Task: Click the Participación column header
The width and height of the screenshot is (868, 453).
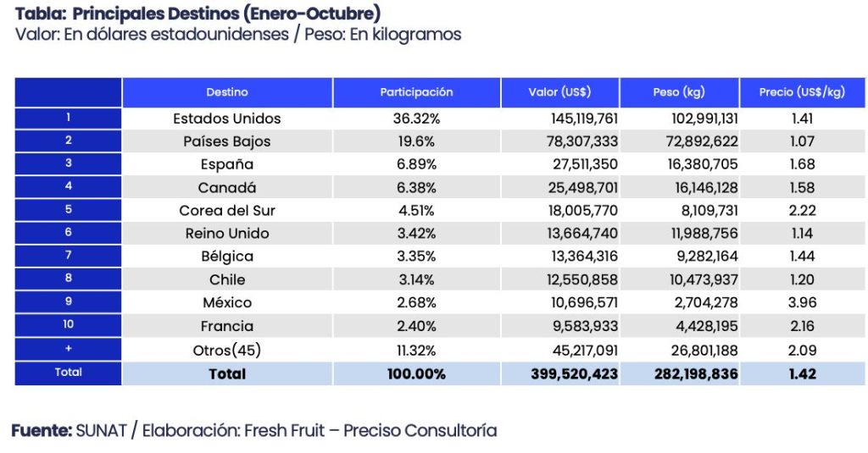Action: (416, 92)
